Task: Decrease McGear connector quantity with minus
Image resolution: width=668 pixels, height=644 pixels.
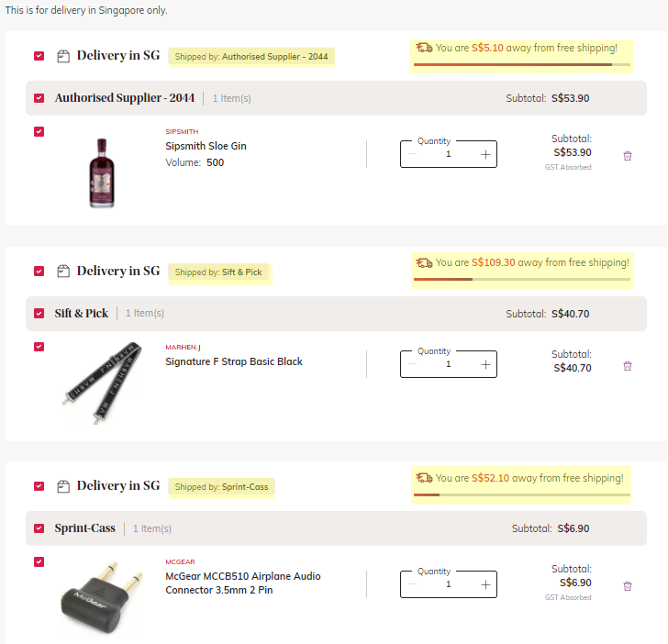Action: click(x=412, y=584)
